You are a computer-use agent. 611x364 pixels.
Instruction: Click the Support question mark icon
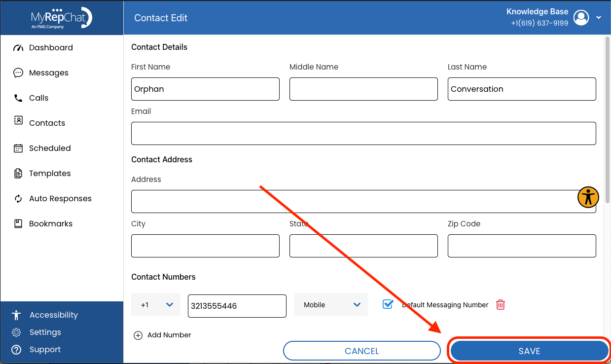16,350
